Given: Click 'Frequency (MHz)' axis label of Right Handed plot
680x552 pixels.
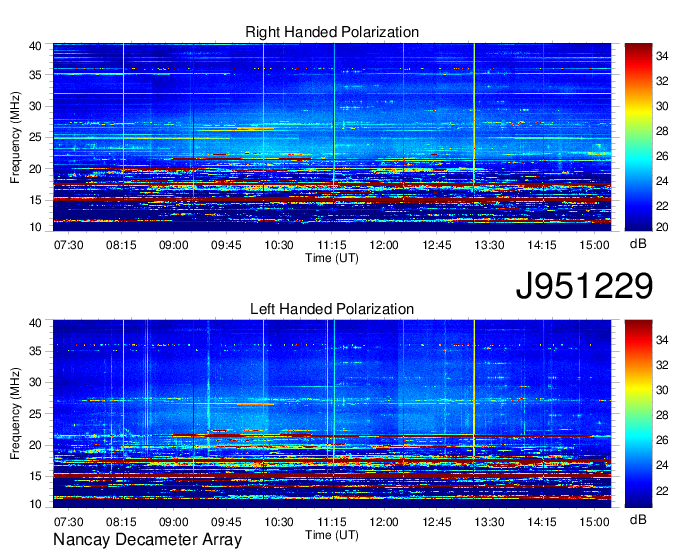Looking at the screenshot, I should pos(15,137).
